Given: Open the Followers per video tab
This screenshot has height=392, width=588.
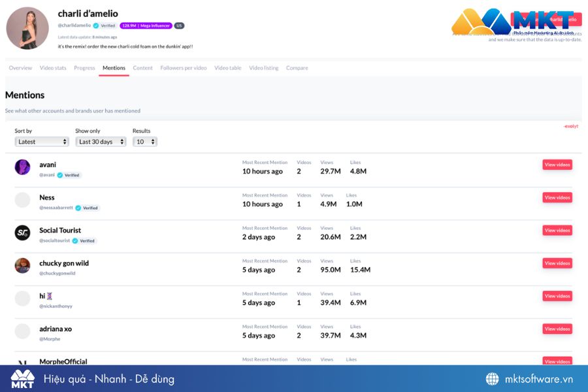Looking at the screenshot, I should pyautogui.click(x=184, y=68).
